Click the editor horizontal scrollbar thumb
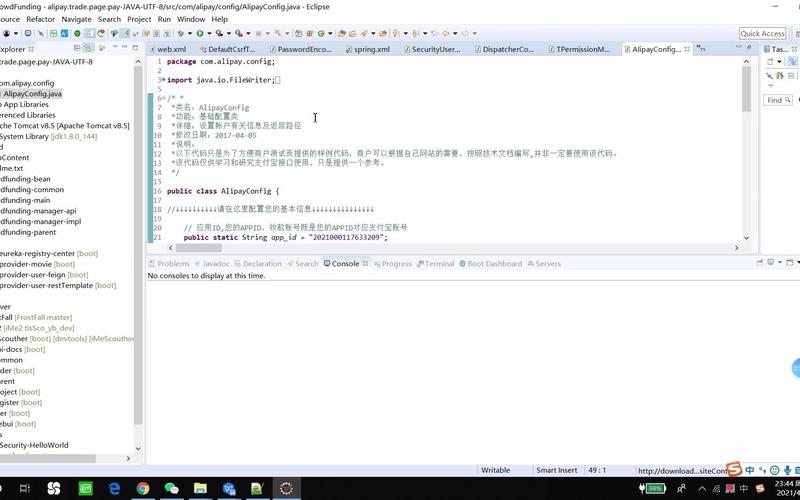Screen dimensions: 800x500 pyautogui.click(x=198, y=248)
